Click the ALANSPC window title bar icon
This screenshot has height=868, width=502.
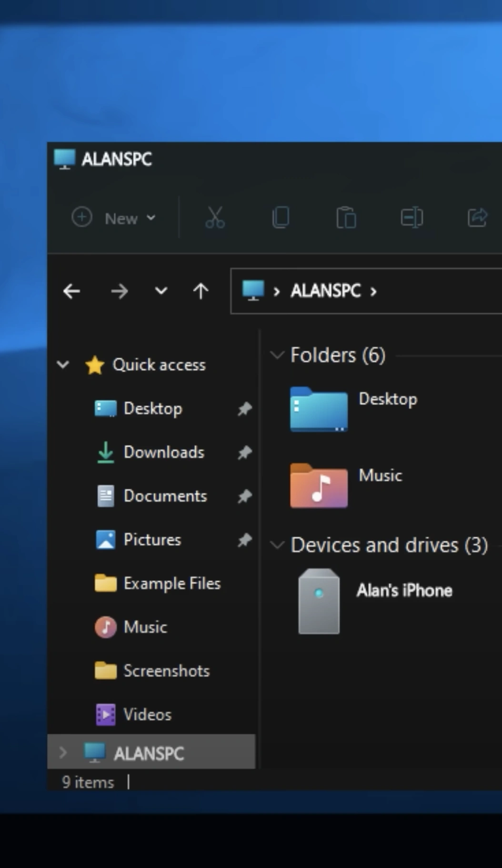click(64, 159)
